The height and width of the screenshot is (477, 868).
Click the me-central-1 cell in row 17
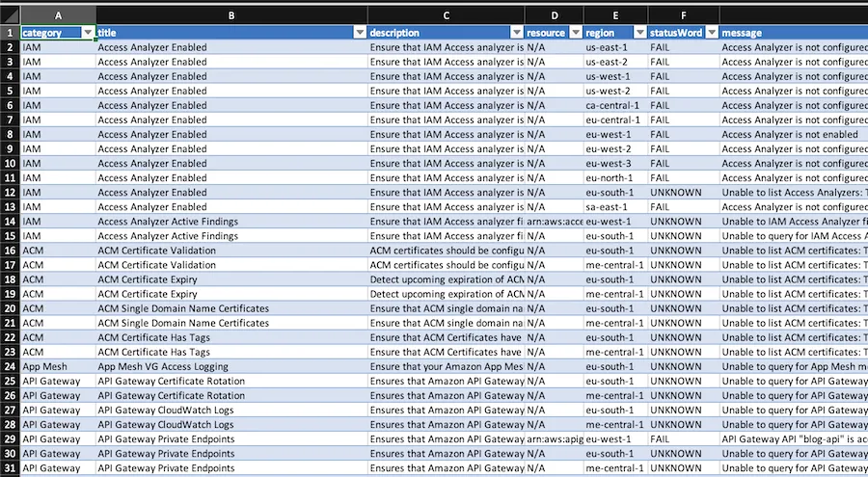(x=615, y=265)
